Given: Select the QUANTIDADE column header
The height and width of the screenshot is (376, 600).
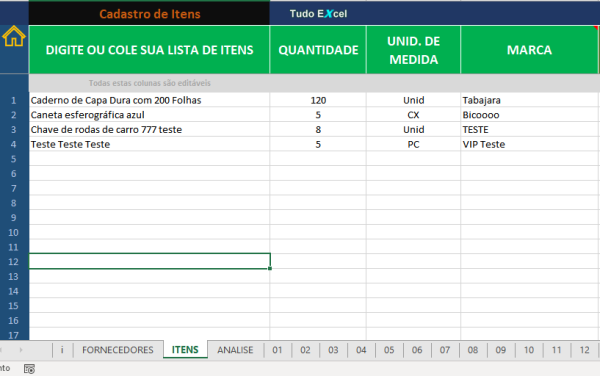Looking at the screenshot, I should [x=318, y=50].
